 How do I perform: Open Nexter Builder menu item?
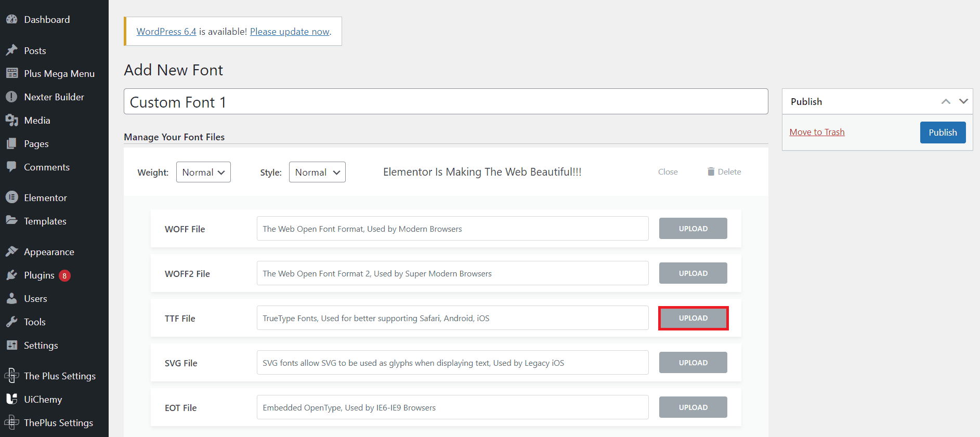click(54, 97)
